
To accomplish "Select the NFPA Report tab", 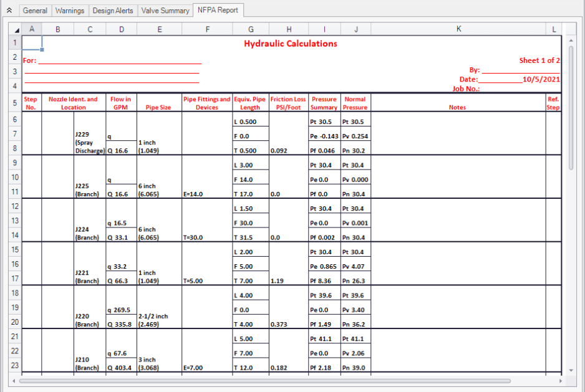I will pyautogui.click(x=218, y=10).
